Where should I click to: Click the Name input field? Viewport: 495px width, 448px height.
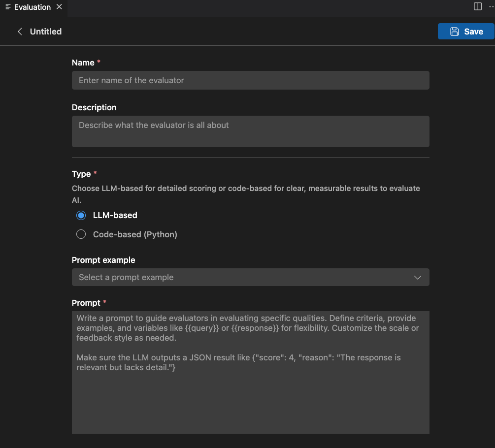[250, 80]
